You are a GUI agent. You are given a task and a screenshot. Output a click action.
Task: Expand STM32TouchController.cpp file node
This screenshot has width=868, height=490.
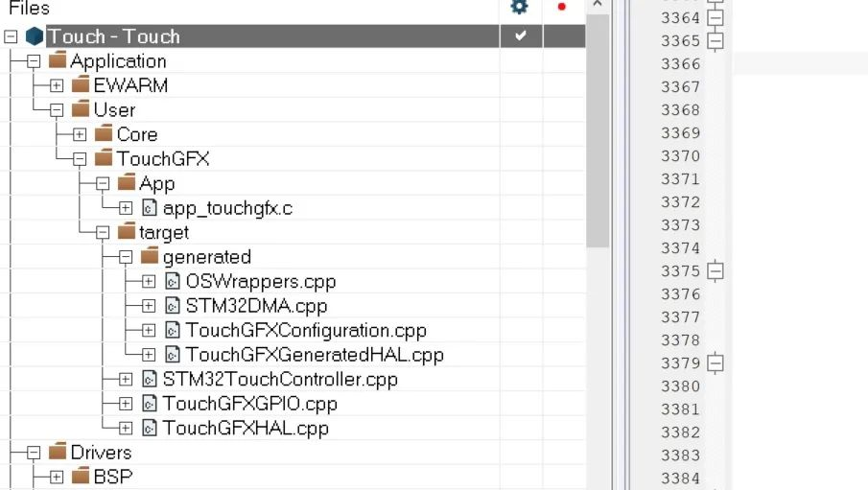pos(126,380)
